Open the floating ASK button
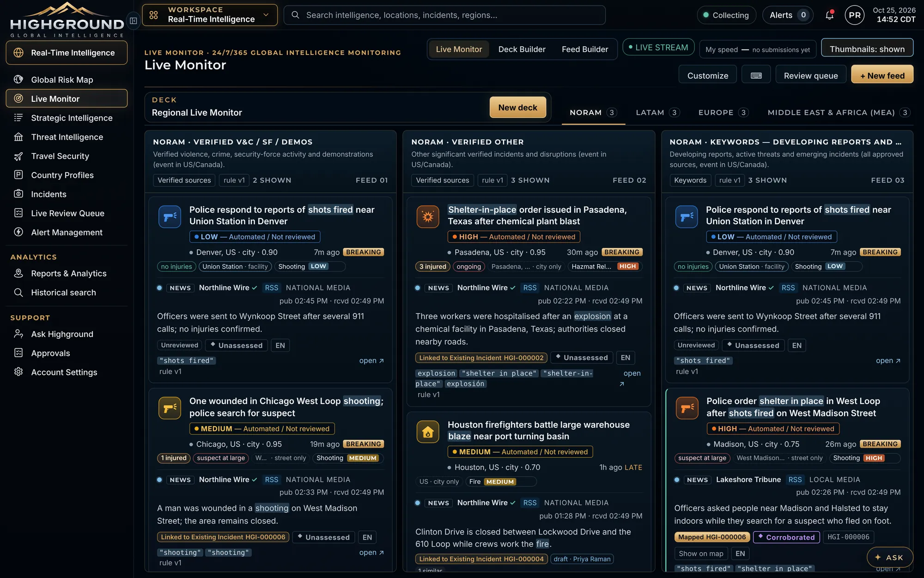The width and height of the screenshot is (924, 578). pyautogui.click(x=889, y=557)
